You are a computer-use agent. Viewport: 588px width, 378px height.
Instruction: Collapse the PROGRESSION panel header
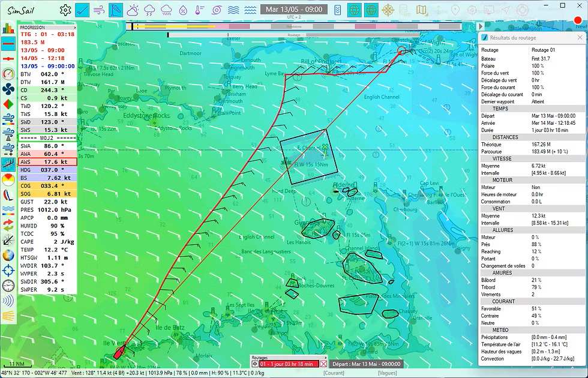click(x=47, y=28)
